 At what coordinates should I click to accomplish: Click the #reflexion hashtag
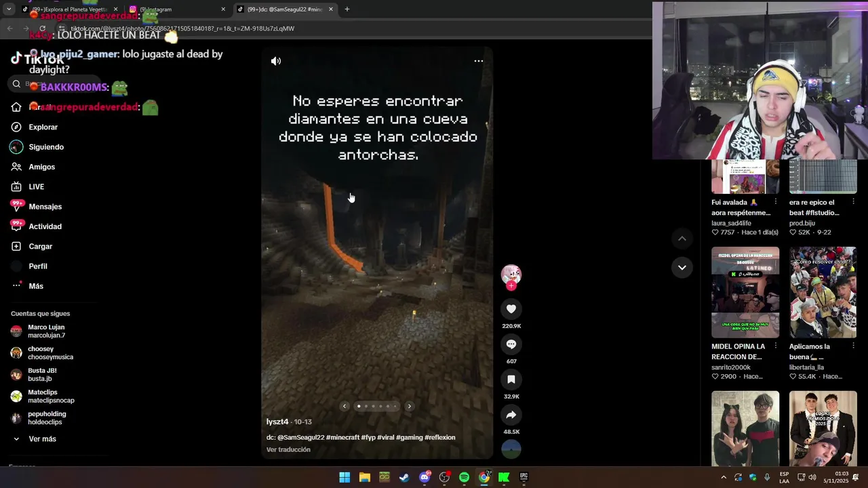(x=440, y=438)
